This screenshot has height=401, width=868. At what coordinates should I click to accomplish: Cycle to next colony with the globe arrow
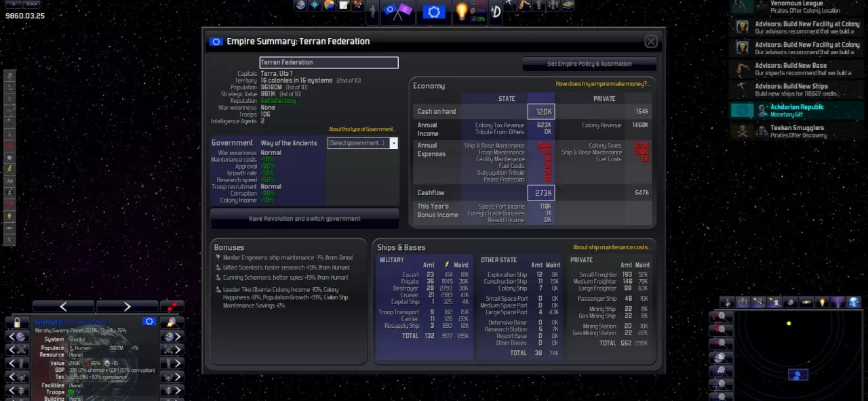coord(172,336)
